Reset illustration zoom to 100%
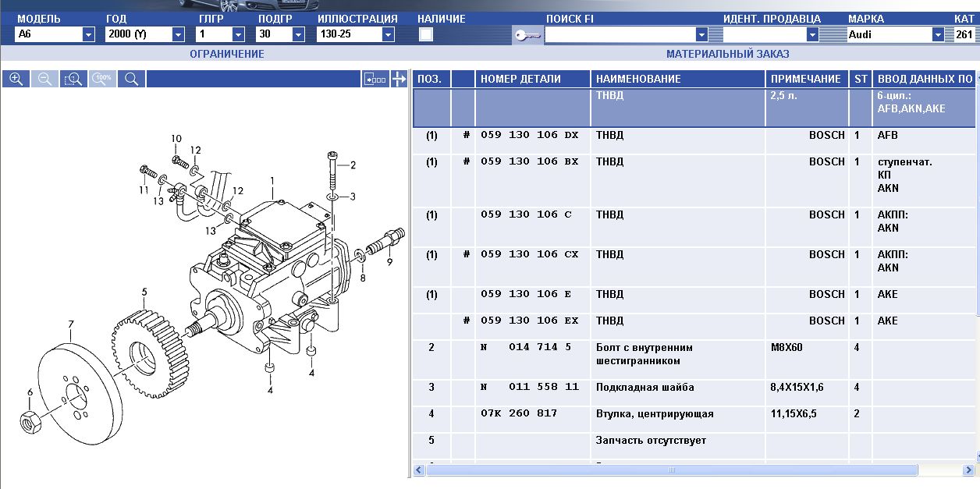Screen dimensions: 980x489 [x=102, y=79]
